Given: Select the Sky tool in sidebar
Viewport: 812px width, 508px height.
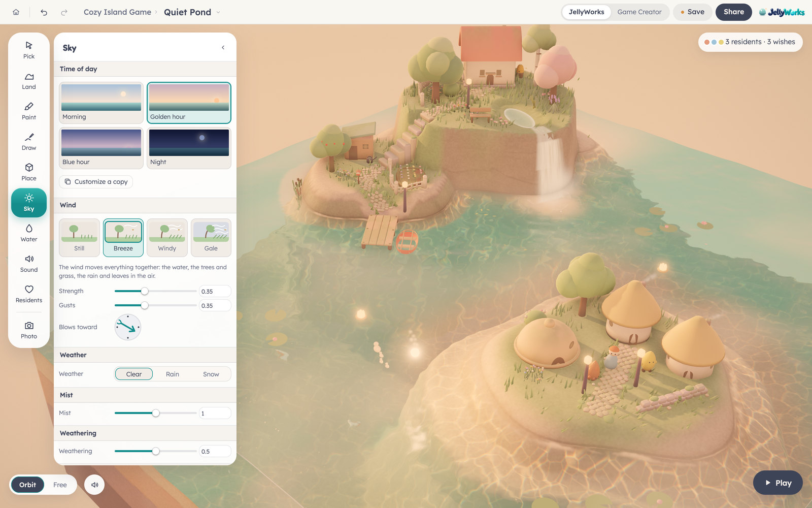Looking at the screenshot, I should pyautogui.click(x=29, y=203).
